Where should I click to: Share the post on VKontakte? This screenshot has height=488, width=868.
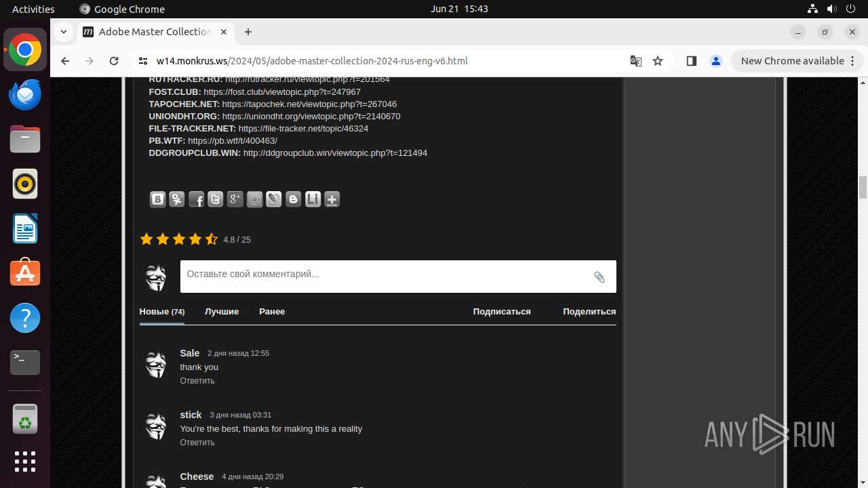(157, 199)
